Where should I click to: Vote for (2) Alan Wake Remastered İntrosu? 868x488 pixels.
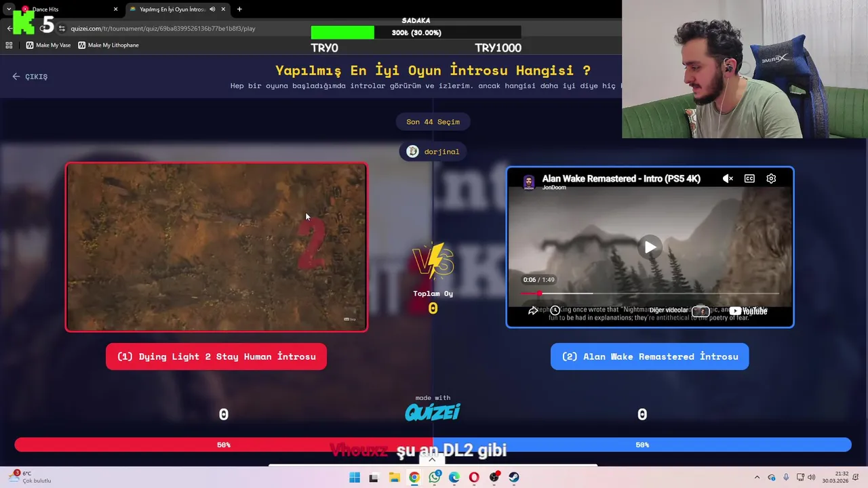(650, 357)
